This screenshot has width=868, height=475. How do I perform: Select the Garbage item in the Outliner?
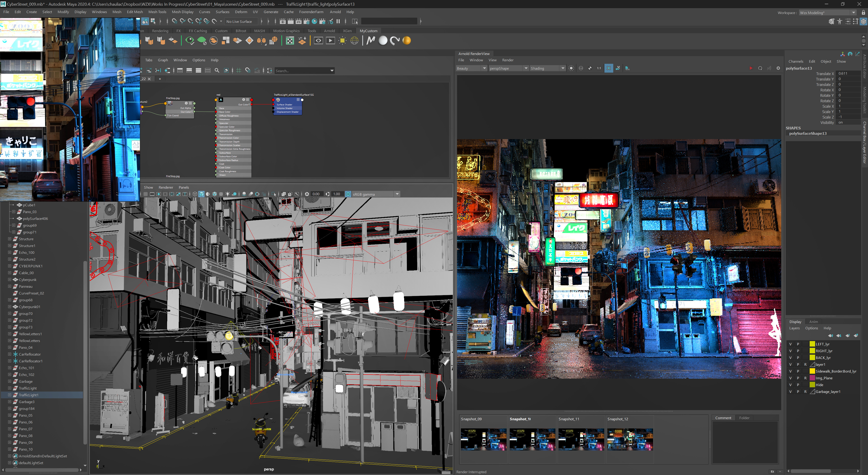point(26,381)
